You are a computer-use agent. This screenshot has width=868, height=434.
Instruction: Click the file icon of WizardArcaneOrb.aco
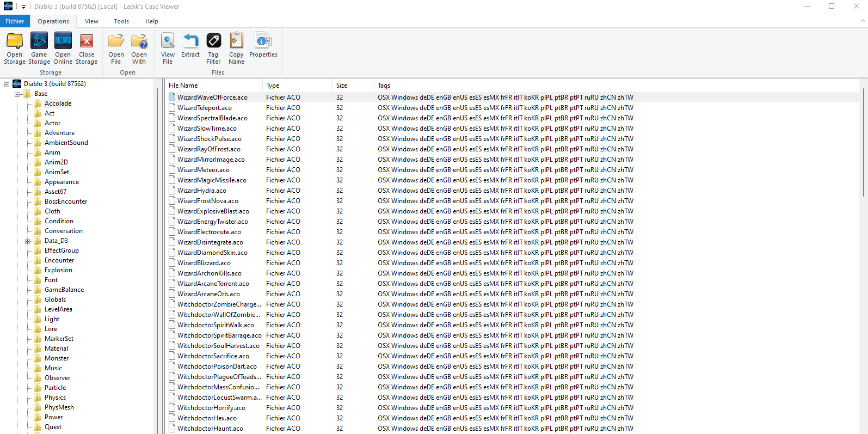172,294
